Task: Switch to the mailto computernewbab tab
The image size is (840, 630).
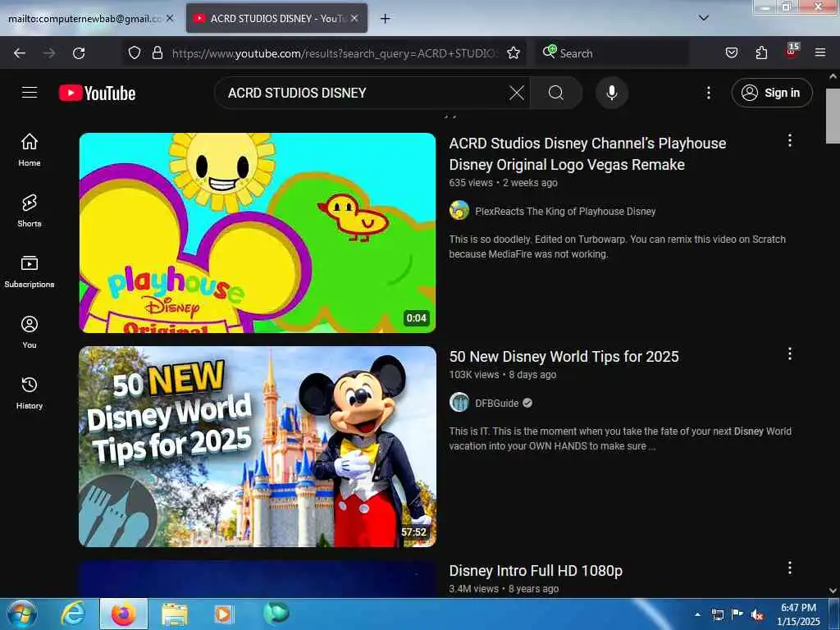Action: 84,19
